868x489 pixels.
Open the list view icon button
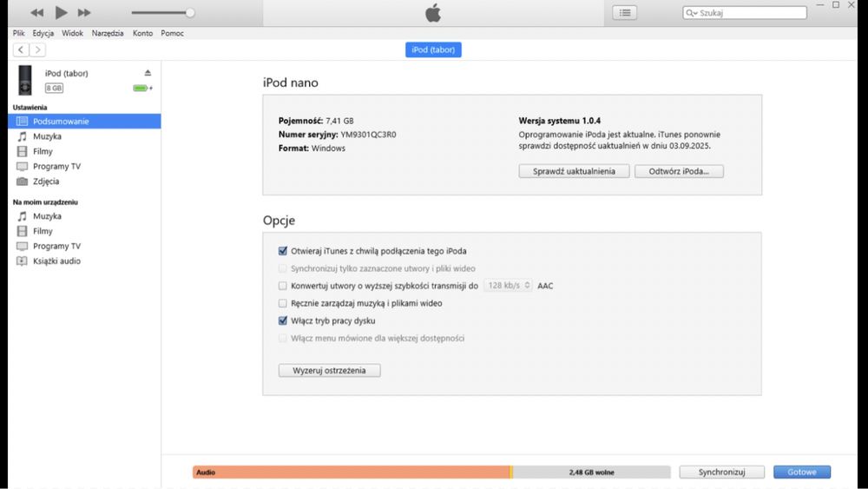tap(624, 12)
